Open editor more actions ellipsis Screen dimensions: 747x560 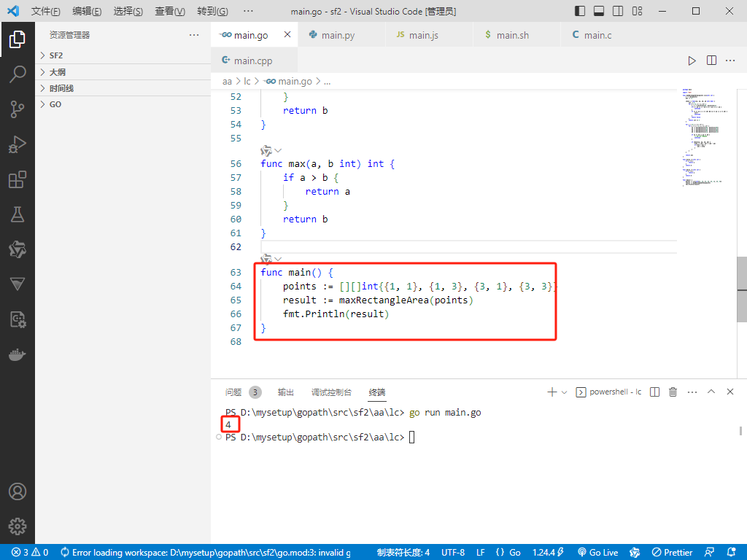[x=730, y=61]
